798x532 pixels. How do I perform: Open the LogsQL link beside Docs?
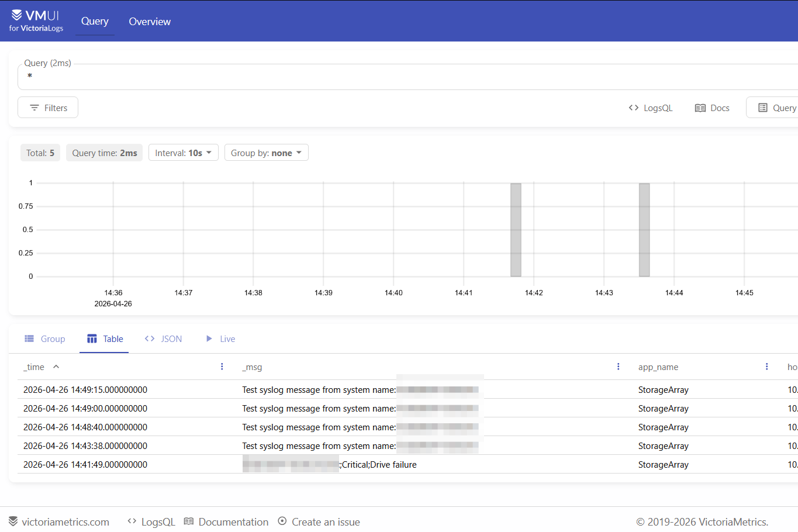[x=651, y=108]
